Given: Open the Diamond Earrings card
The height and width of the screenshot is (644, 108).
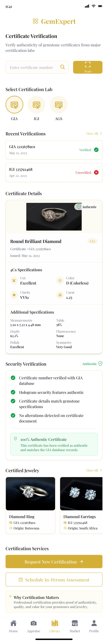Looking at the screenshot, I should (x=81, y=505).
